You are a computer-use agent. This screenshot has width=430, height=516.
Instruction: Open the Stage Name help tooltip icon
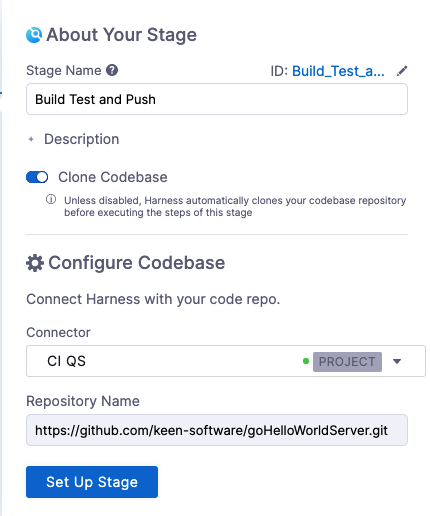coord(112,70)
